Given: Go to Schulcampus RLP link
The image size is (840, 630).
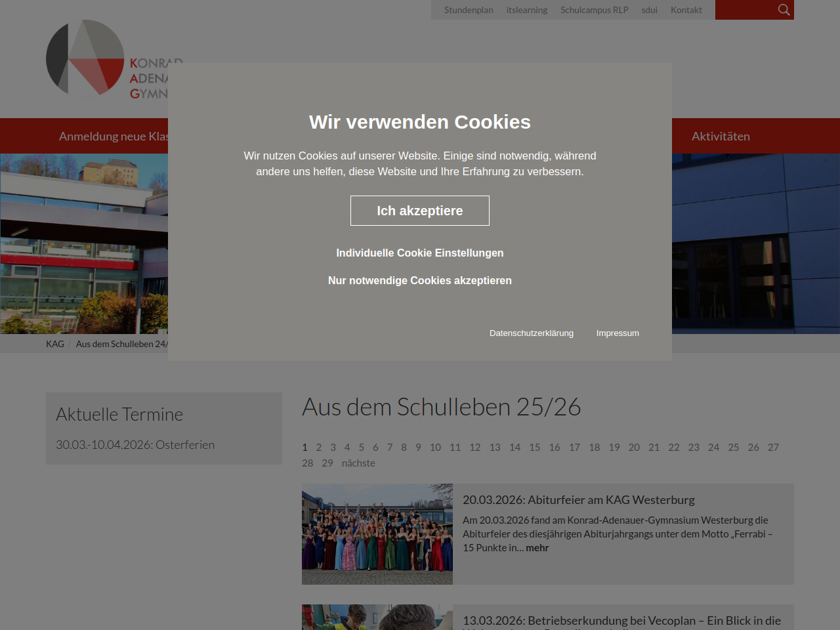Looking at the screenshot, I should click(x=594, y=10).
